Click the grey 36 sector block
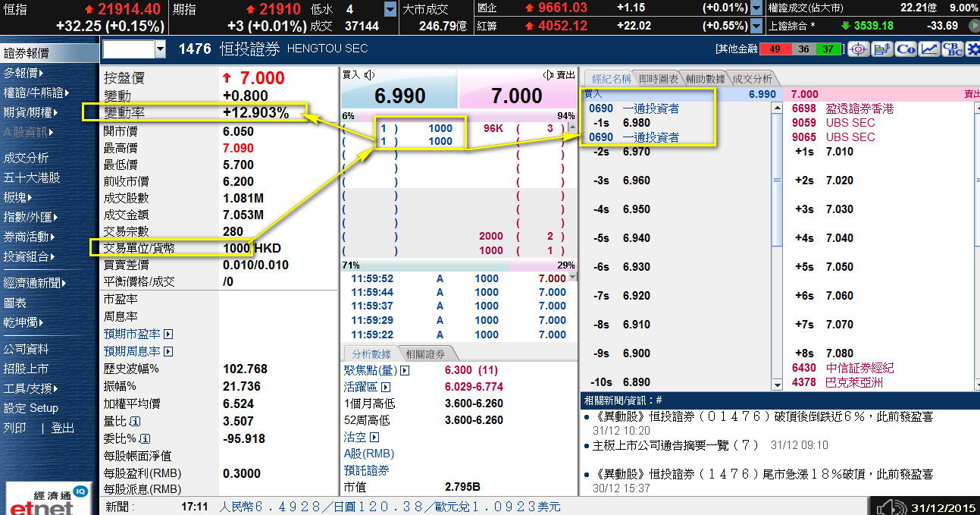This screenshot has height=515, width=980. (x=803, y=49)
